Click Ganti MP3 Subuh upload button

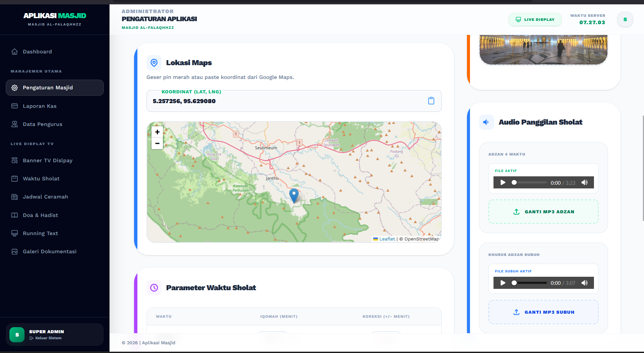pos(544,312)
